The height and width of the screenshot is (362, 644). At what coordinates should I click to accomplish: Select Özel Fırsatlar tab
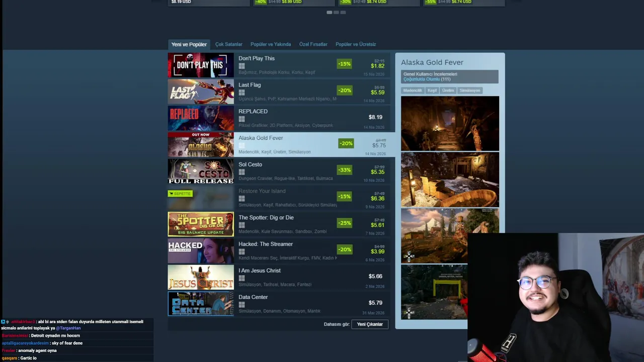[x=313, y=44]
